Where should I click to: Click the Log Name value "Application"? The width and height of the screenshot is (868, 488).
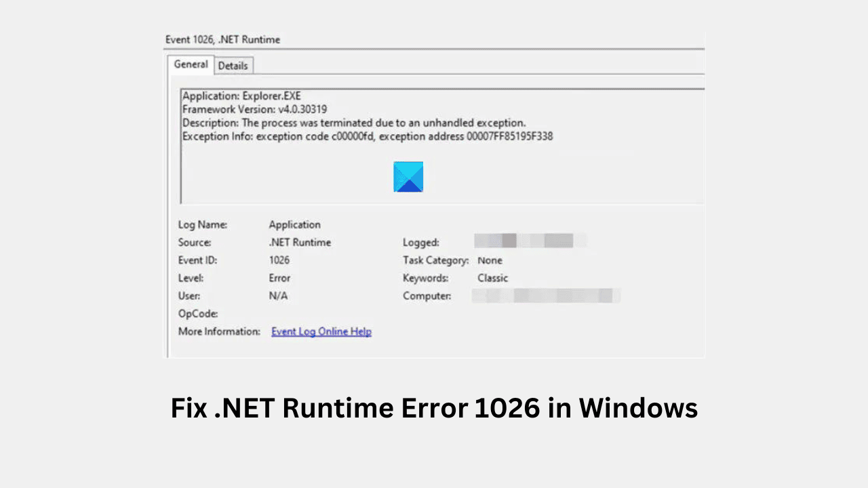(x=294, y=224)
